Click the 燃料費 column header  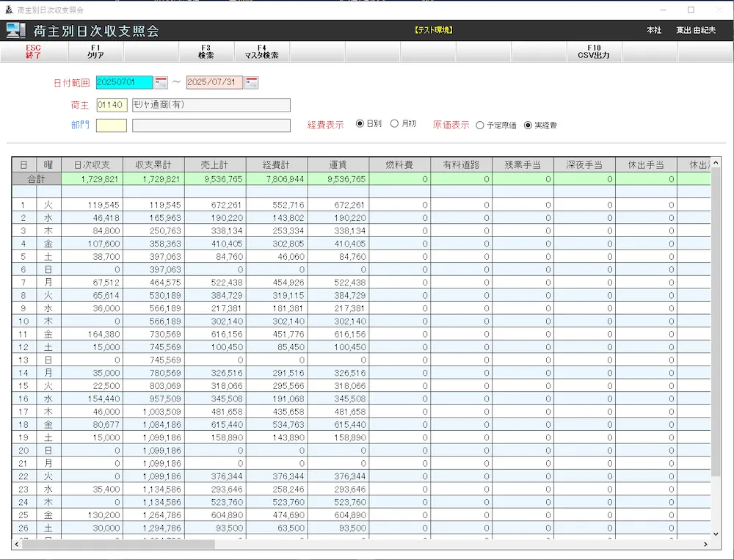pos(400,164)
